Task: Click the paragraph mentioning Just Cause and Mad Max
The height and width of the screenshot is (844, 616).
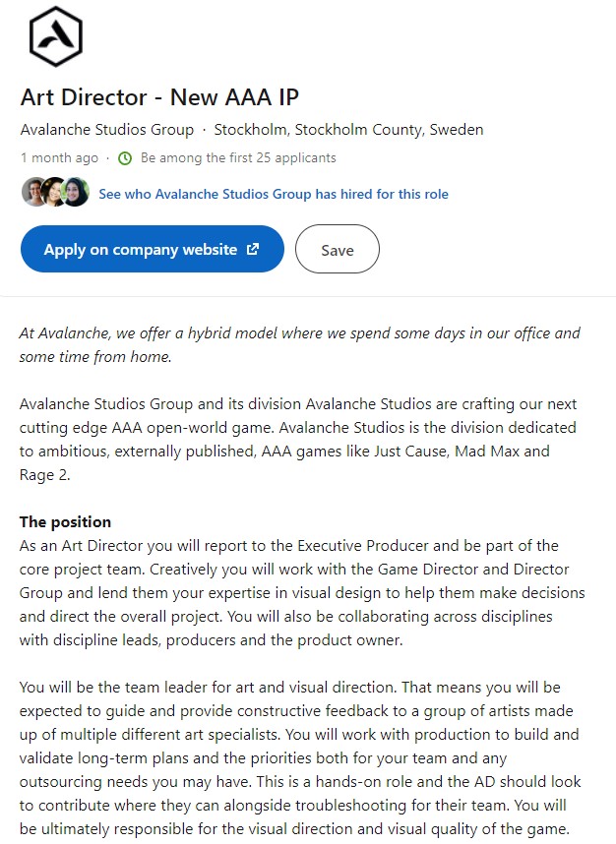Action: 298,440
